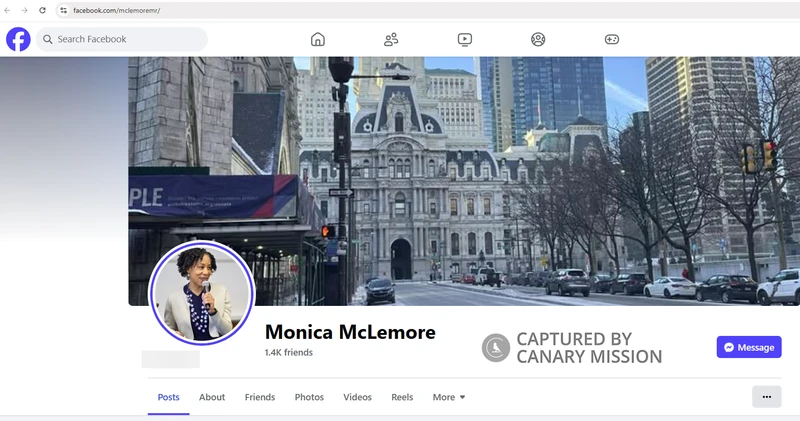Switch to the Photos tab

[309, 397]
